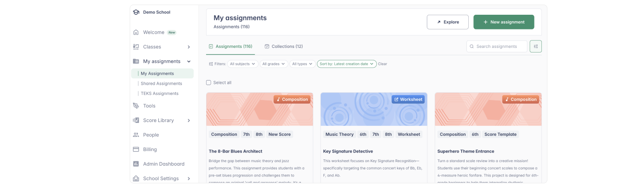Collapse the My assignments sidebar section
The image size is (644, 187).
pos(189,61)
